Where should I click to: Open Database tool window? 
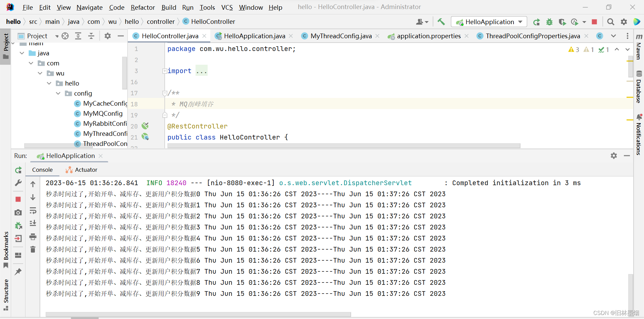639,87
